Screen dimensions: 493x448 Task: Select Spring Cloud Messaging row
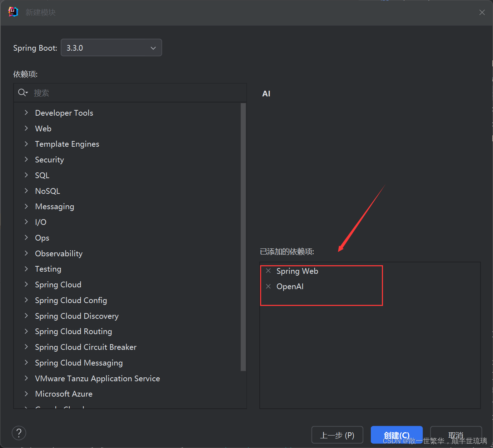[x=128, y=363]
